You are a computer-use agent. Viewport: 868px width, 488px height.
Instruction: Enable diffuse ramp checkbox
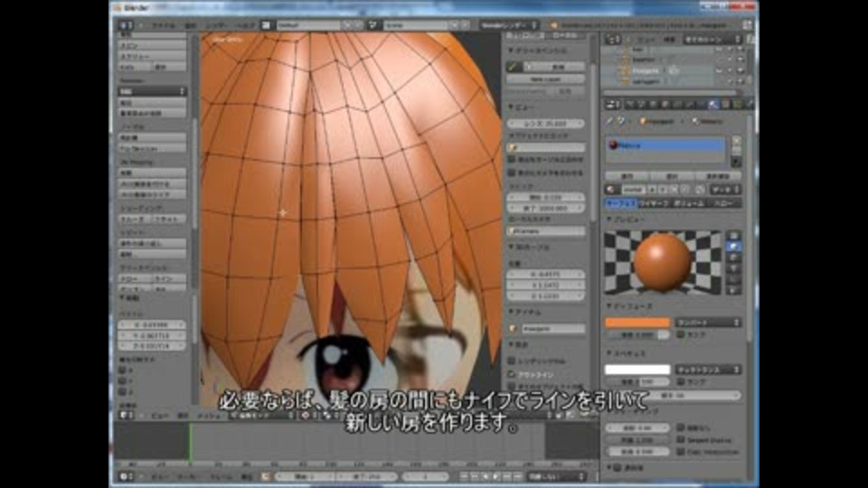tap(680, 334)
